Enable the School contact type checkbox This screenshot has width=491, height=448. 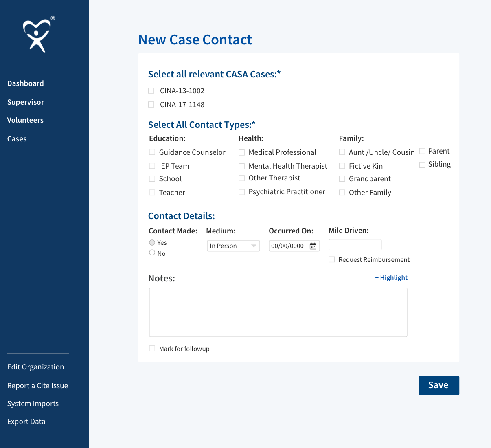coord(152,178)
